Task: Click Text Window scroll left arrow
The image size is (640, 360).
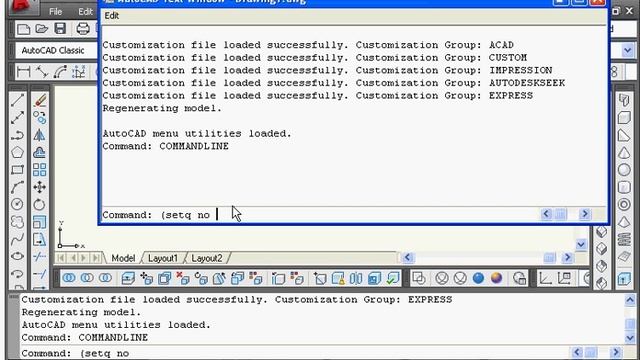Action: pos(546,214)
